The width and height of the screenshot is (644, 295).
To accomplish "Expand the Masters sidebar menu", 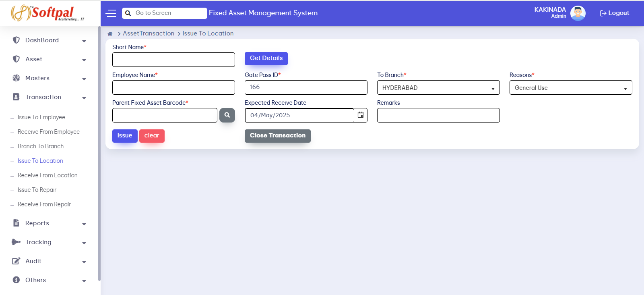I will (x=49, y=78).
